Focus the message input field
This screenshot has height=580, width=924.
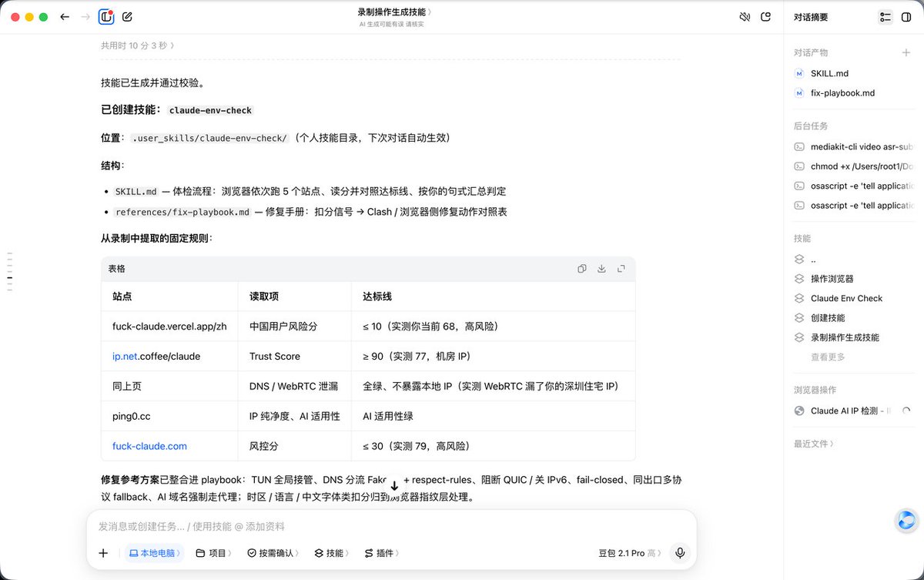[391, 527]
